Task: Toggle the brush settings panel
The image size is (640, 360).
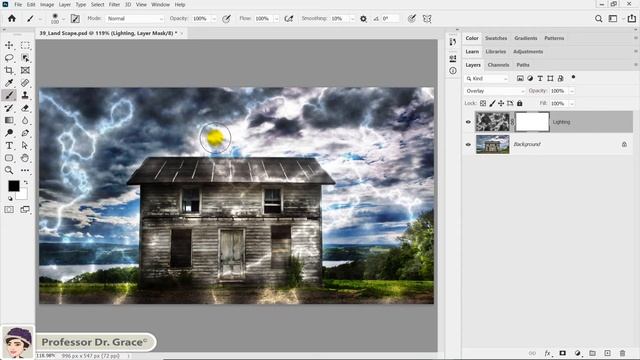Action: pos(75,18)
